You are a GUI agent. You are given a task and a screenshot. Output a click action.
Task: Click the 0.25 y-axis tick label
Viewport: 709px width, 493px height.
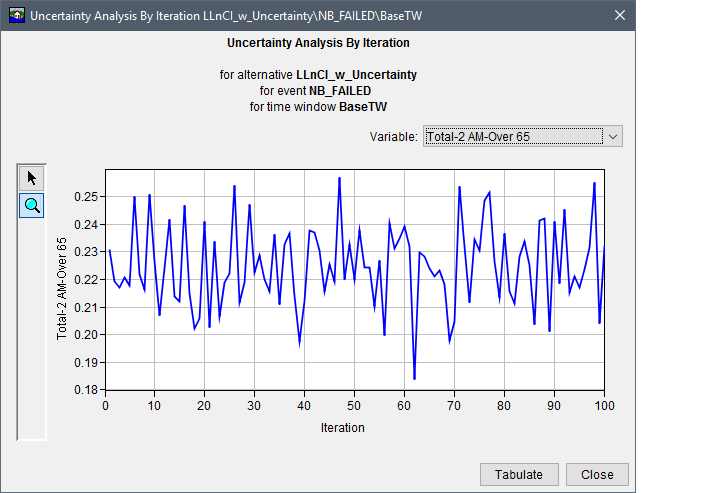click(x=86, y=197)
